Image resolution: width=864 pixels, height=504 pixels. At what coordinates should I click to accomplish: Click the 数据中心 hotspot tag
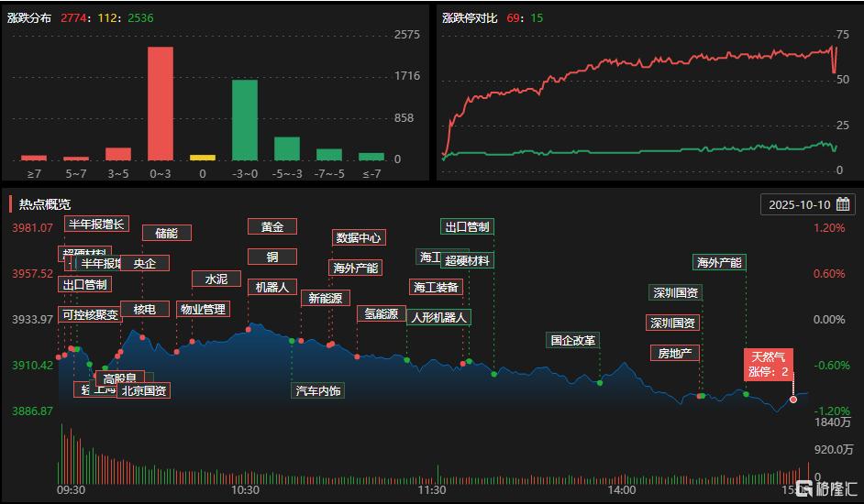(x=359, y=237)
